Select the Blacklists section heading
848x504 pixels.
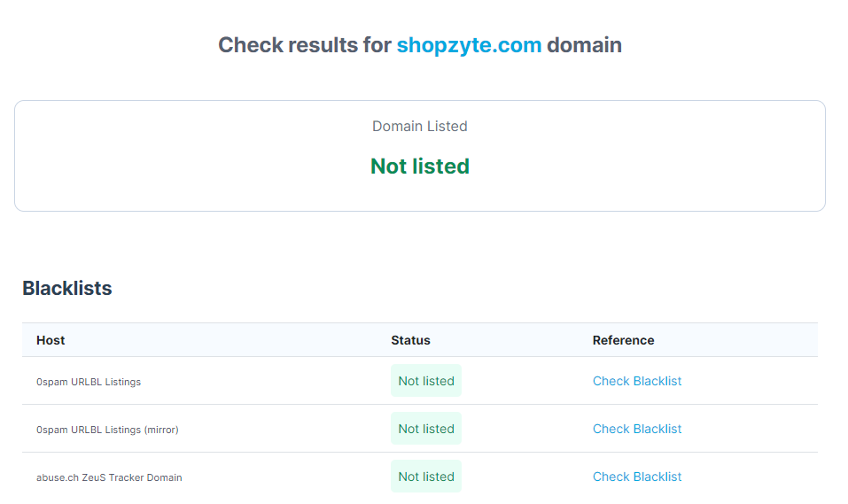[67, 288]
